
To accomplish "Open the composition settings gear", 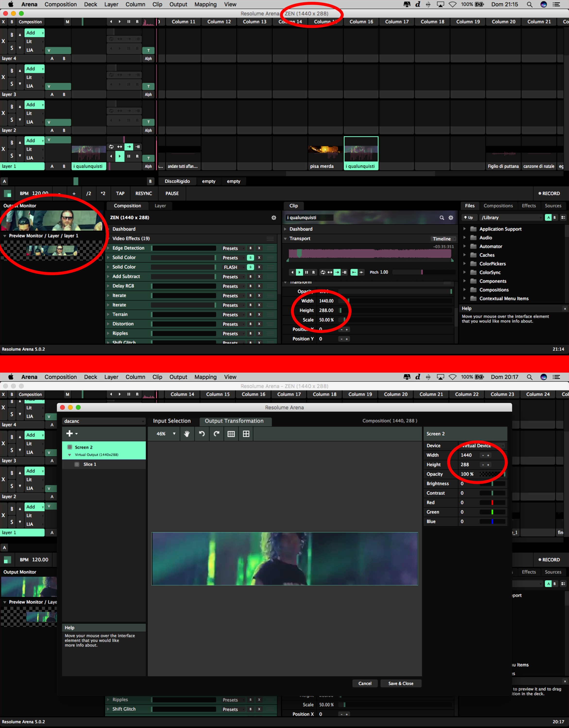I will coord(273,218).
